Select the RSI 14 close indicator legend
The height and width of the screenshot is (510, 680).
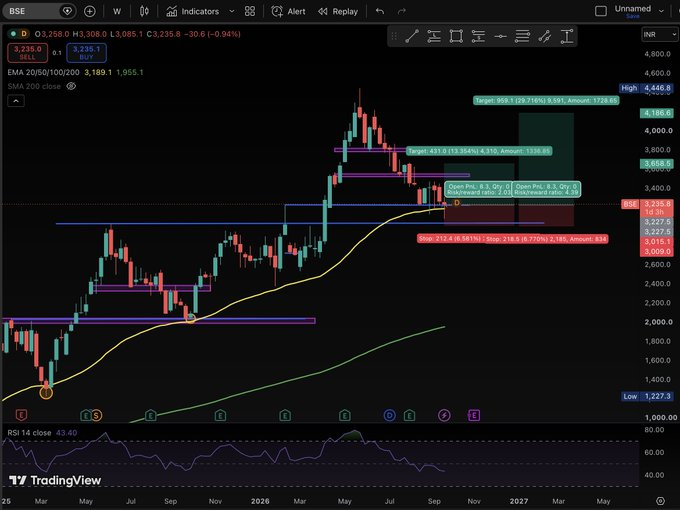tap(29, 433)
